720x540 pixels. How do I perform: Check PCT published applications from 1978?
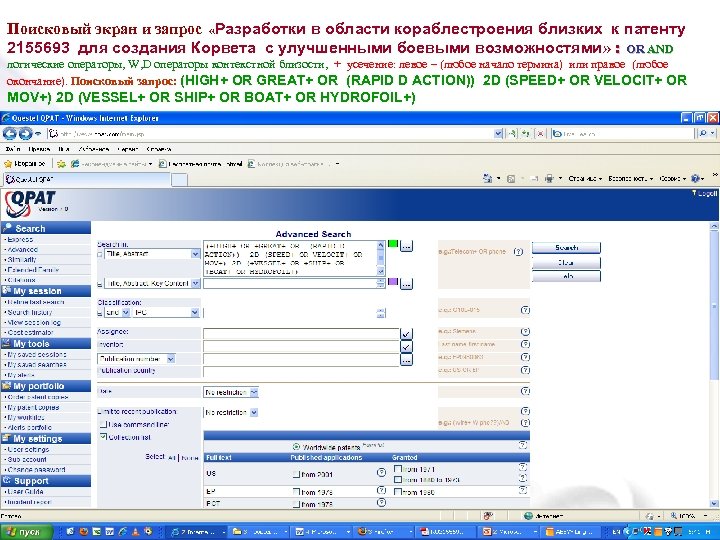pyautogui.click(x=296, y=504)
